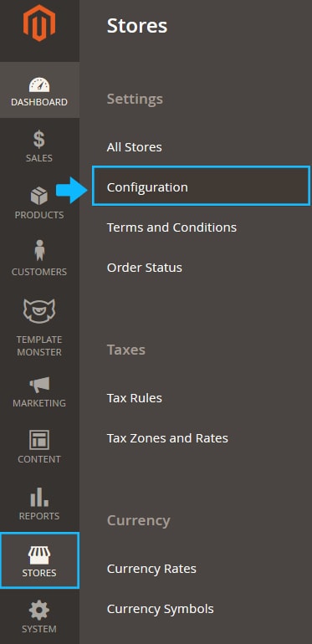This screenshot has height=644, width=312.
Task: Click the blue arrow pointing at Configuration
Action: pos(72,190)
